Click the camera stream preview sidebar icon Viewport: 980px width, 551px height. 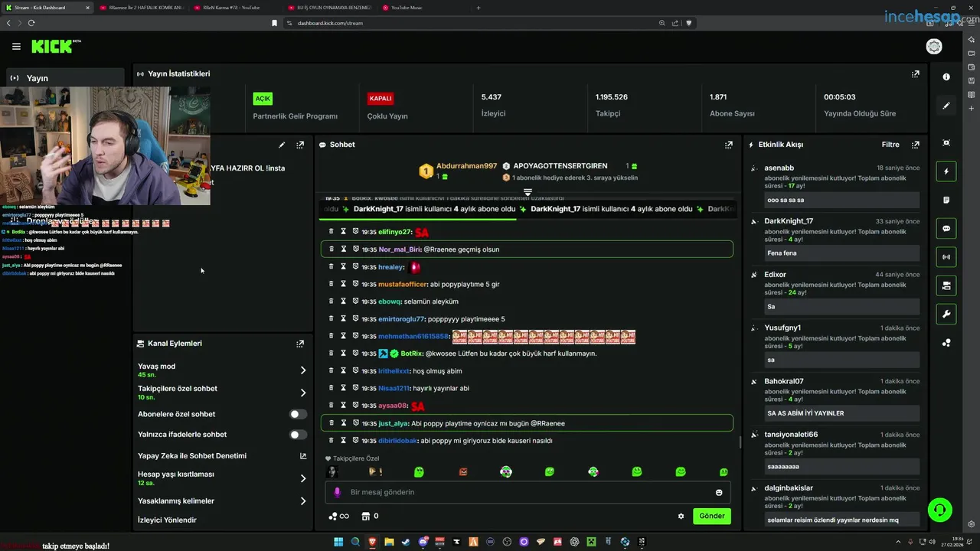pos(946,285)
